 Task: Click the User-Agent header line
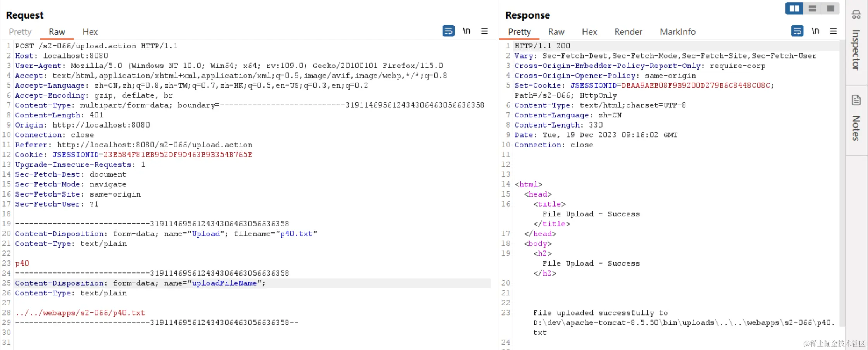[x=229, y=66]
